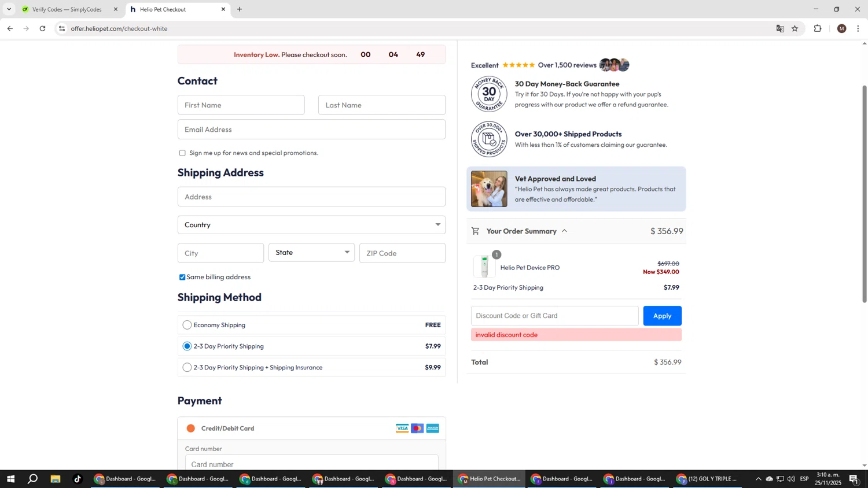Open the Country dropdown

pyautogui.click(x=311, y=225)
